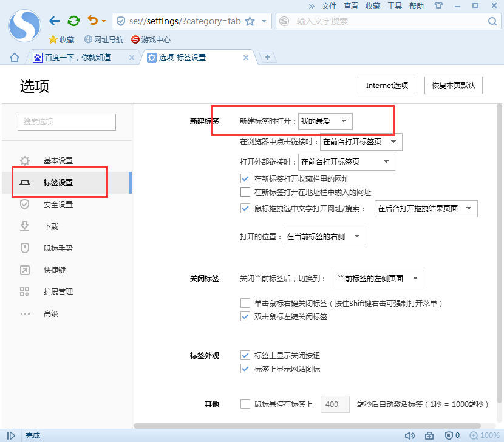Enable 在新标签打开在地址栏中输入的网址

pos(245,192)
